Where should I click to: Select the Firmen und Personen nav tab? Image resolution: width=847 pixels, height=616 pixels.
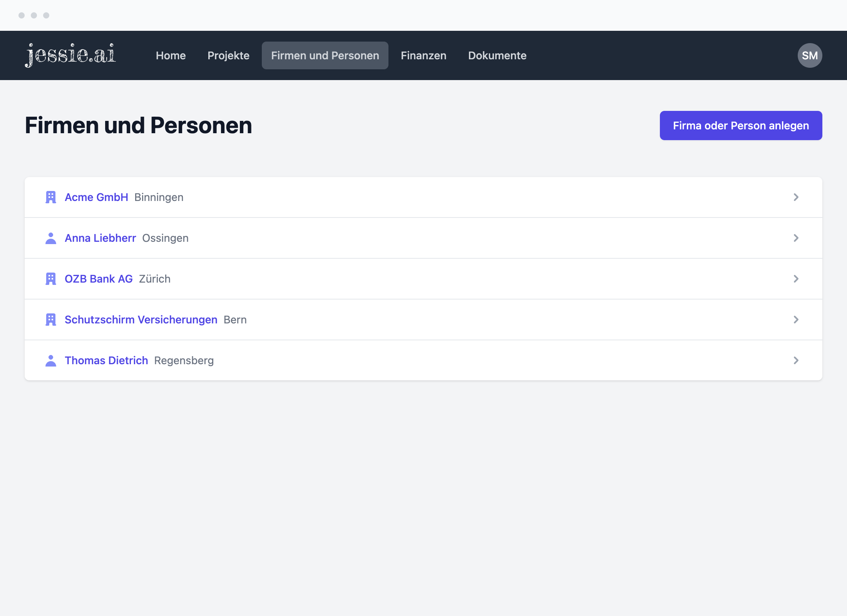tap(325, 55)
